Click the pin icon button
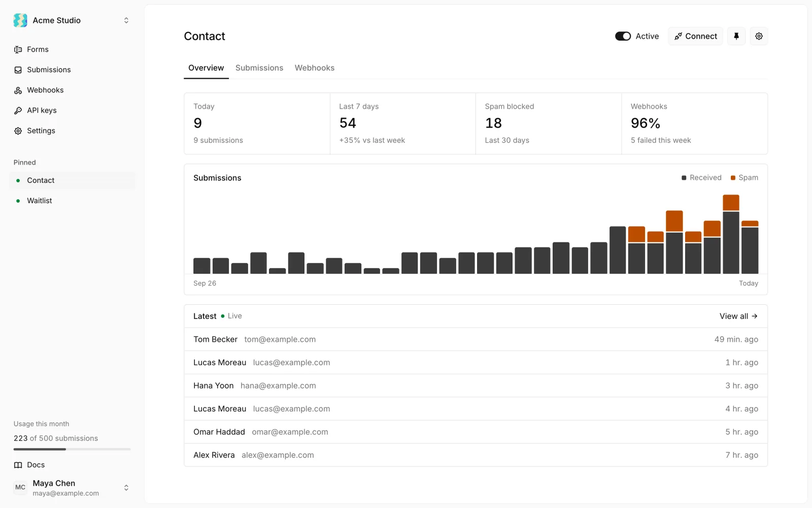This screenshot has width=812, height=508. tap(736, 36)
